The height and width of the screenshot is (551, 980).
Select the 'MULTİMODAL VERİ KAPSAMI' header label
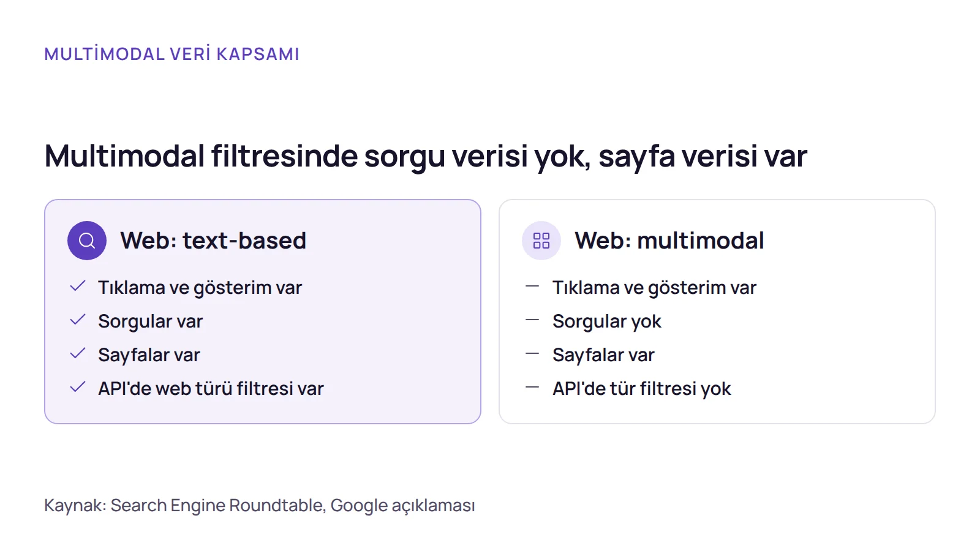click(x=172, y=54)
